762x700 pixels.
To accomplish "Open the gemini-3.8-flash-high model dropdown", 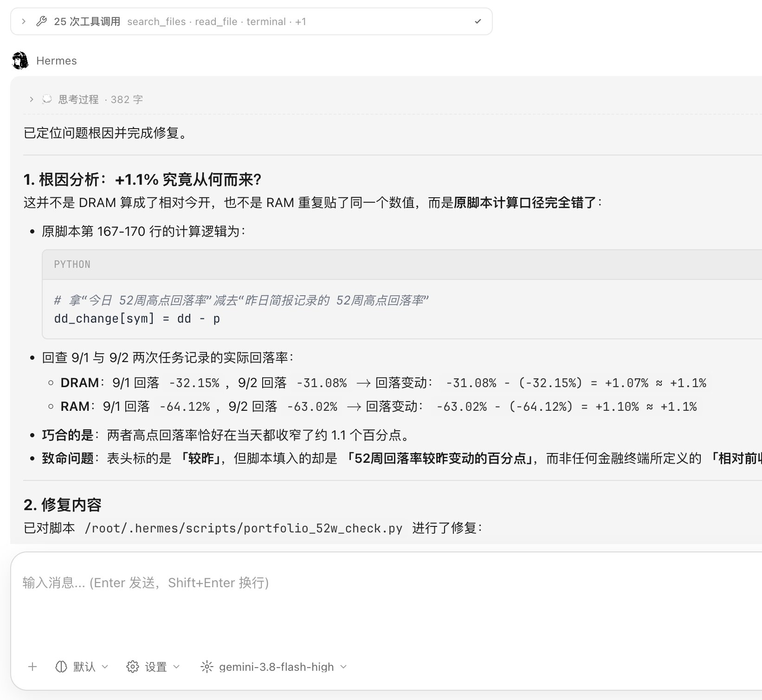I will (274, 667).
